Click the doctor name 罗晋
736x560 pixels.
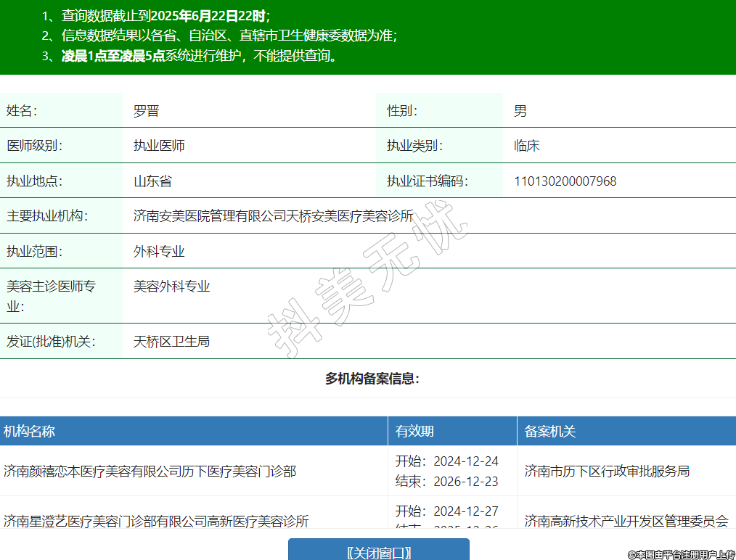click(146, 111)
